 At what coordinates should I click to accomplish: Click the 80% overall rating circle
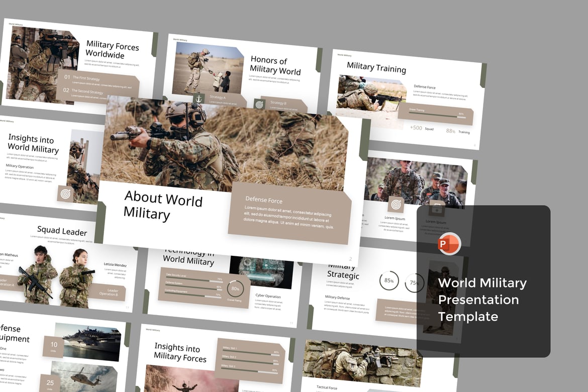(x=236, y=288)
